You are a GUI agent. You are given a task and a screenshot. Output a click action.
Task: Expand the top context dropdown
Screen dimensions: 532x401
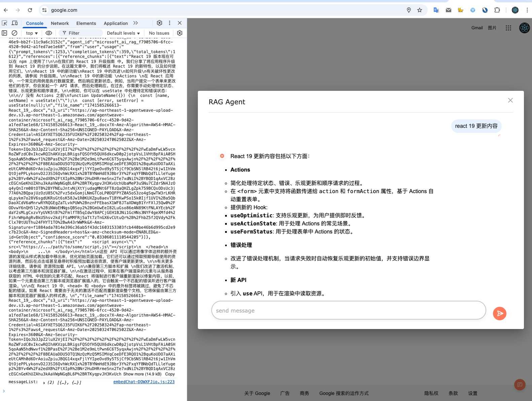pyautogui.click(x=32, y=33)
